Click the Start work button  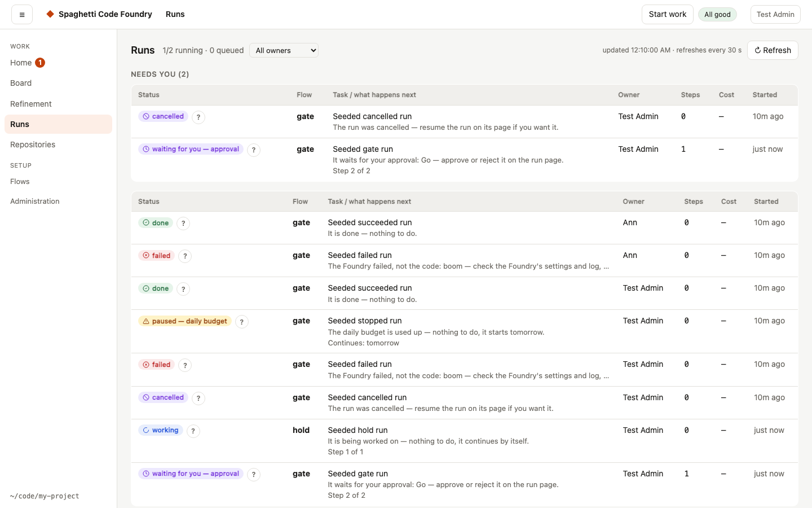[668, 14]
